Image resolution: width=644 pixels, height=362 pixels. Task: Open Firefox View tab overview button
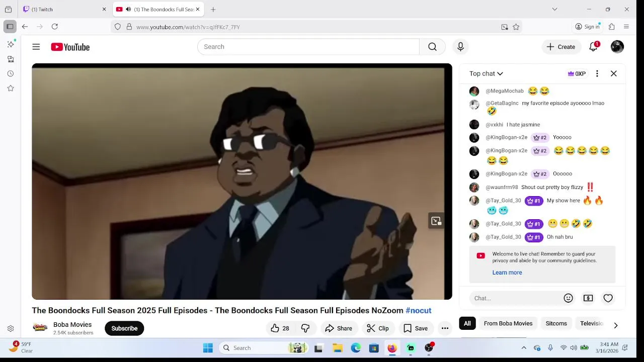8,9
